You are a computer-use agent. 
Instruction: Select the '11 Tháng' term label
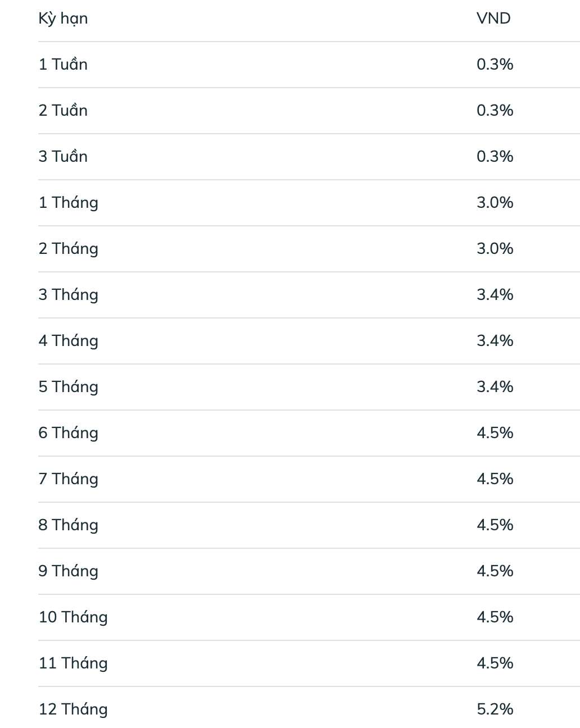pyautogui.click(x=73, y=663)
